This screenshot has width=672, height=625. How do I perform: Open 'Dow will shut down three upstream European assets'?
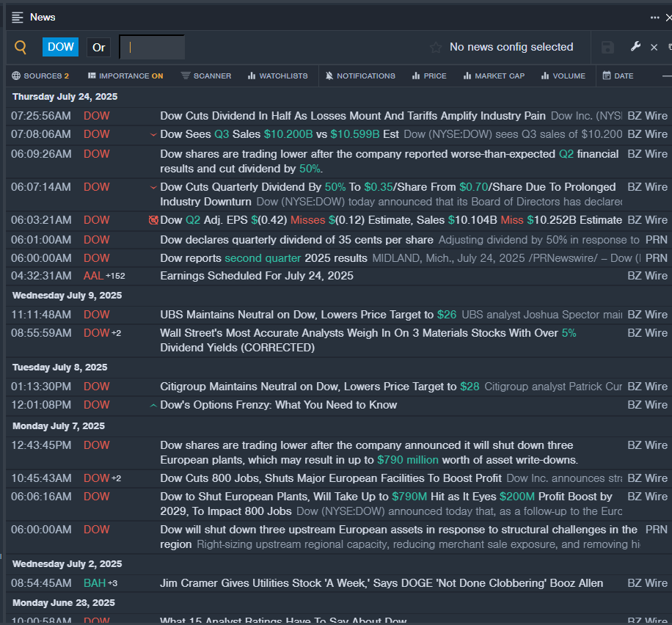click(x=398, y=537)
